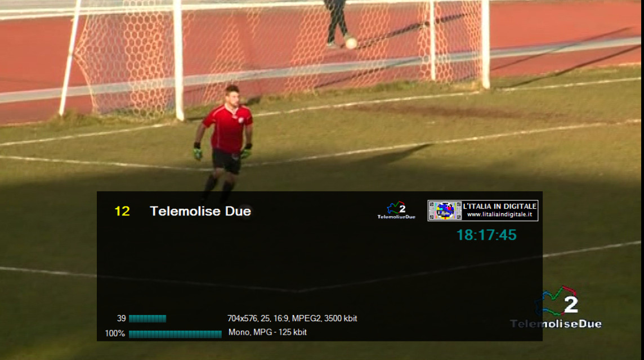Select the yellow channel number 12
Viewport: 644px width, 360px height.
click(122, 211)
